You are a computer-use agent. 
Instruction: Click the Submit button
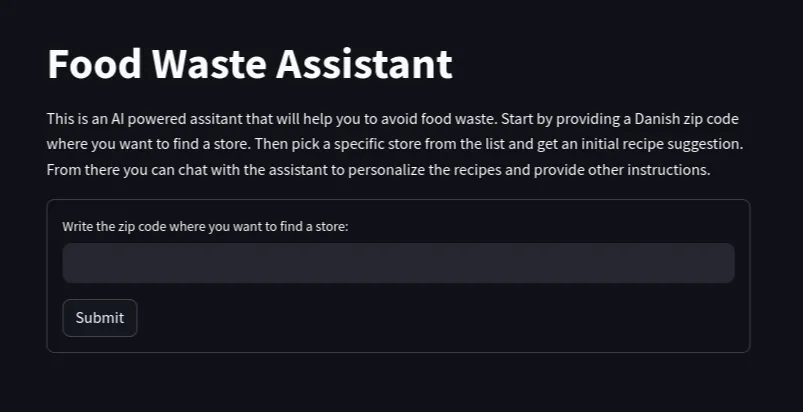(x=99, y=318)
